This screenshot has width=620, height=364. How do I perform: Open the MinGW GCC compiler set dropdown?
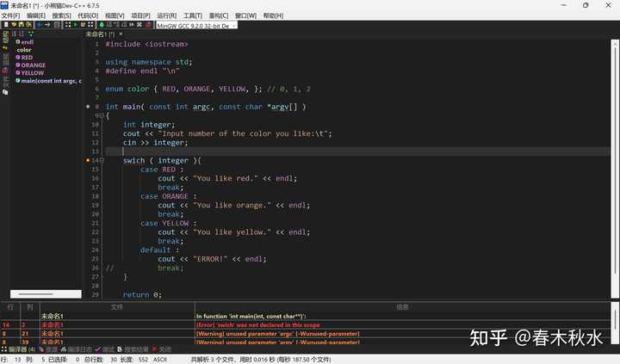coord(196,25)
